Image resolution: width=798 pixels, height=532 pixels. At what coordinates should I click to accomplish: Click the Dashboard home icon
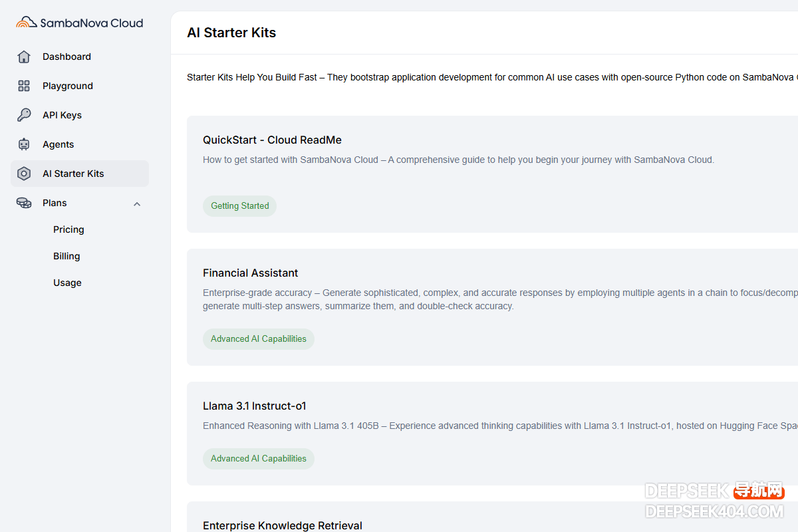(x=24, y=57)
